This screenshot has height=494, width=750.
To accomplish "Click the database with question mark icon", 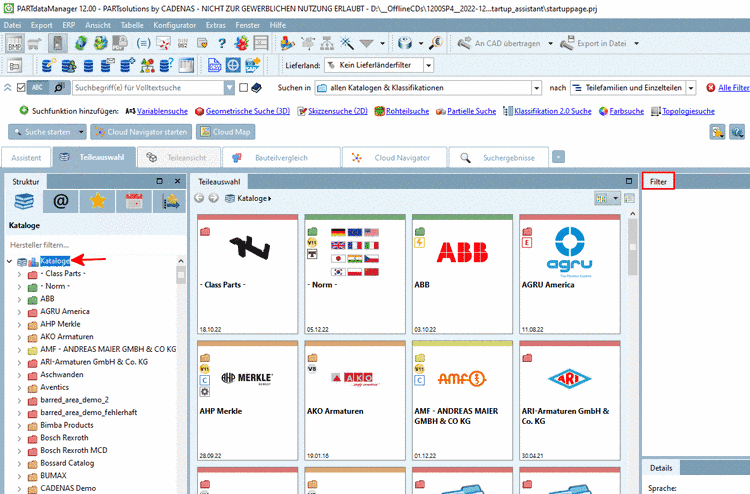I will pos(166,65).
